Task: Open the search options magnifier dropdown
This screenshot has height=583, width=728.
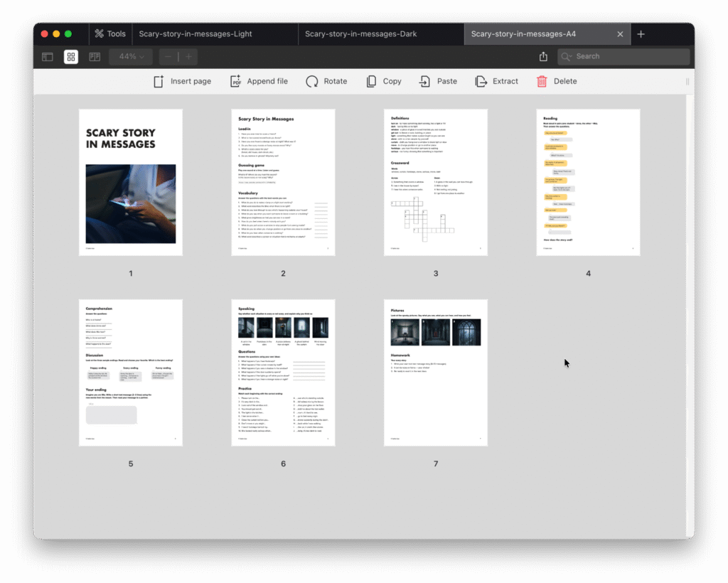Action: click(x=567, y=57)
